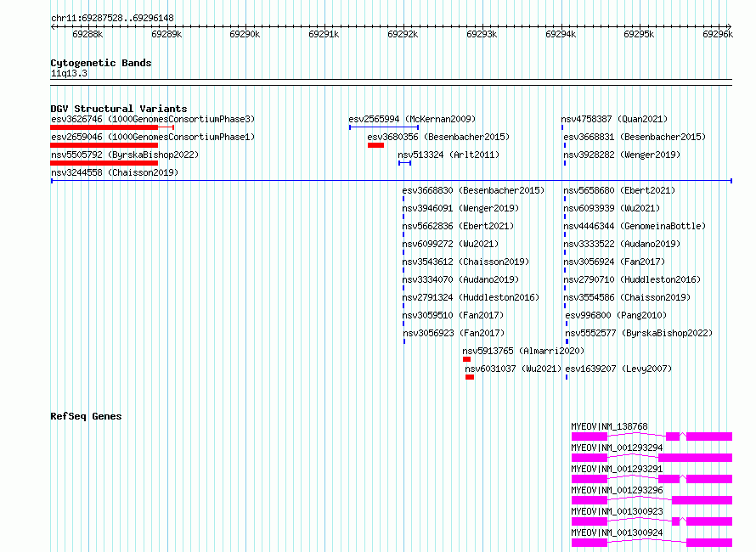Select nsv3946091 (Wenger2019) label
The height and width of the screenshot is (552, 756).
[460, 208]
